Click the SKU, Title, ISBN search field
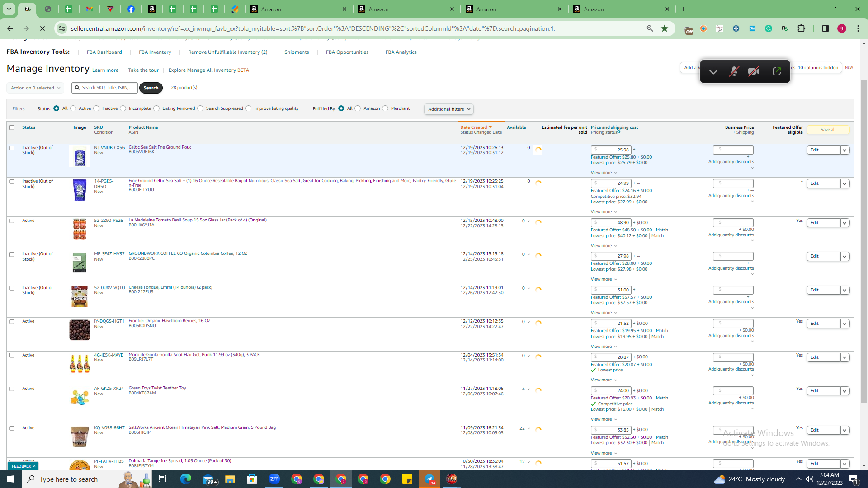 pyautogui.click(x=105, y=88)
